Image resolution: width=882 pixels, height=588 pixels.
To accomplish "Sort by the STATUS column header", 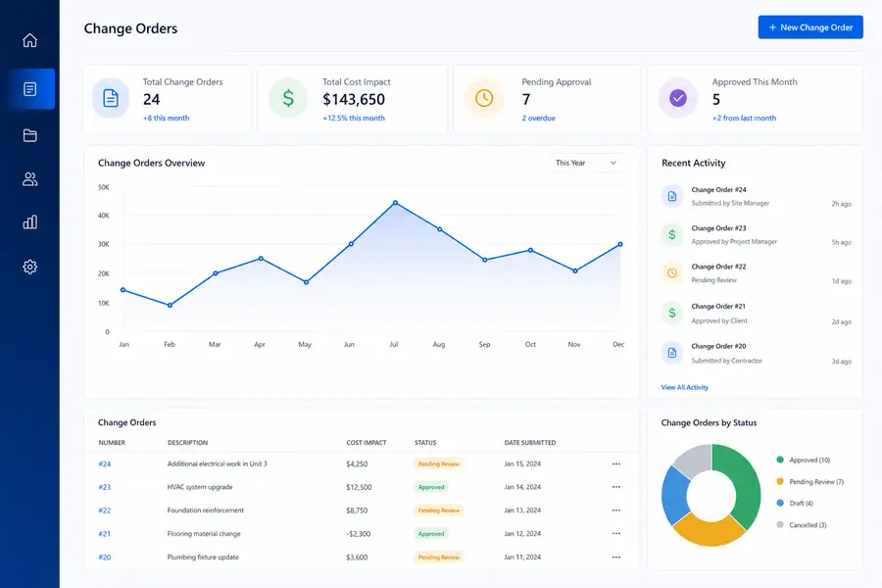I will coord(425,443).
